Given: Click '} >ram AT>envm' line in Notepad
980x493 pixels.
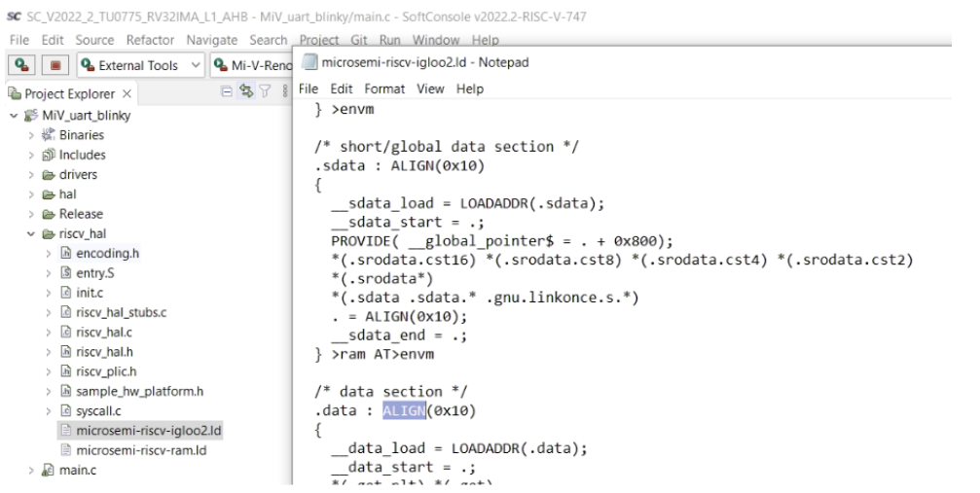Looking at the screenshot, I should click(x=375, y=354).
